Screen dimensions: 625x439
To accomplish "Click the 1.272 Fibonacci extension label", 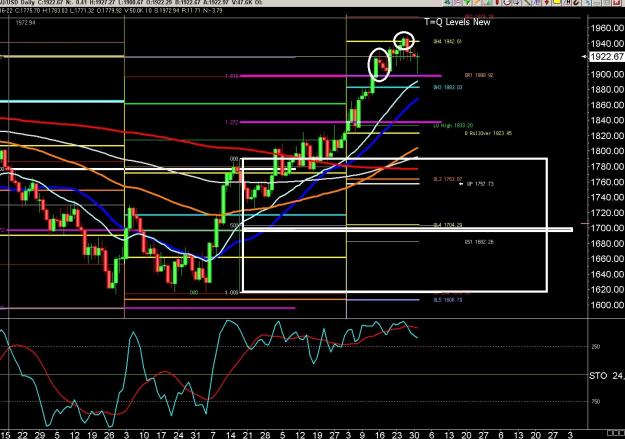I will [x=232, y=122].
